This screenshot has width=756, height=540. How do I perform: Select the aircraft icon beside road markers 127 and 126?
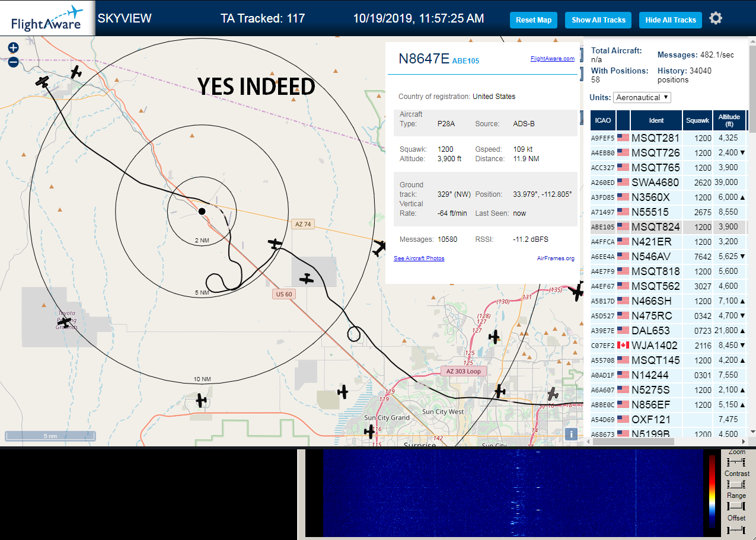point(494,337)
